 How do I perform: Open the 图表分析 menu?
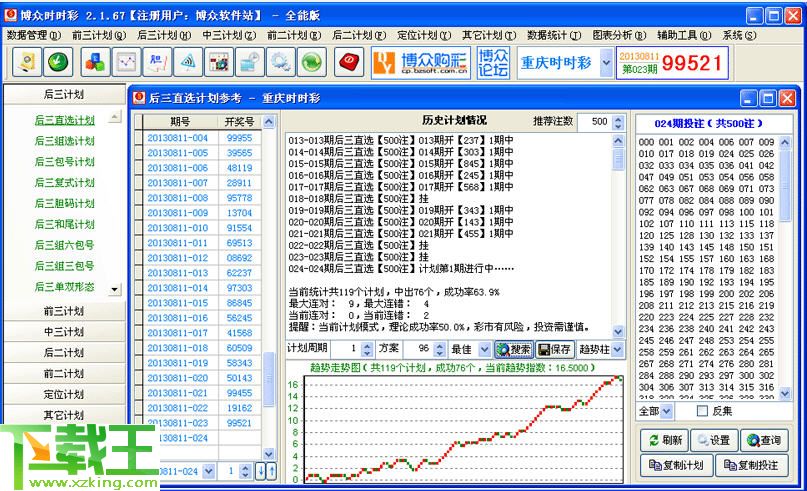point(619,35)
